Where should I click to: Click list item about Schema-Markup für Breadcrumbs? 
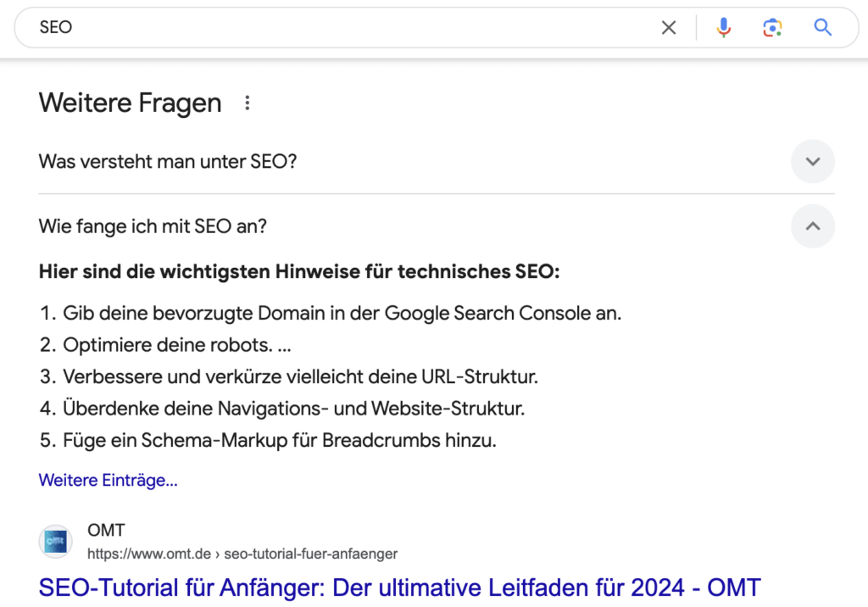click(x=268, y=440)
